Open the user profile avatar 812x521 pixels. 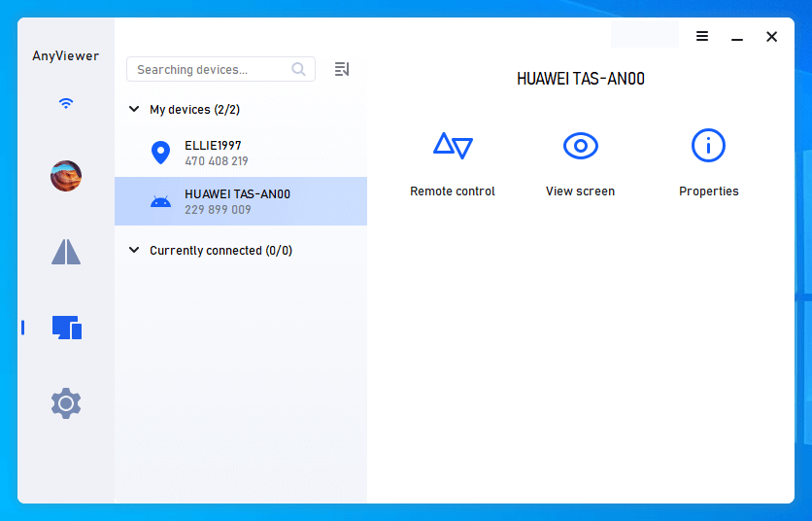tap(66, 176)
